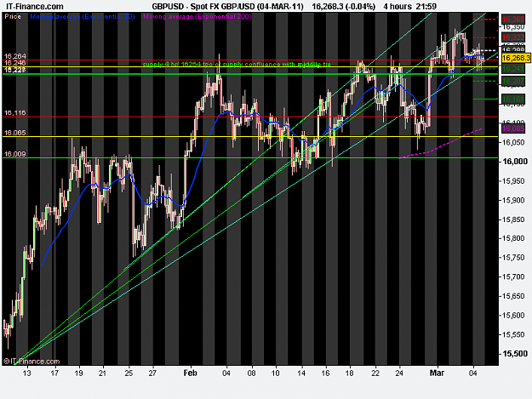
Task: Click the 16,000 price axis label
Action: 515,162
